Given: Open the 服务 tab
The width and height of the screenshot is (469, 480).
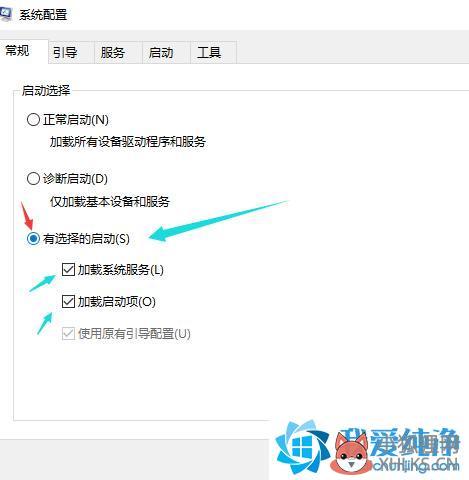Looking at the screenshot, I should point(113,52).
